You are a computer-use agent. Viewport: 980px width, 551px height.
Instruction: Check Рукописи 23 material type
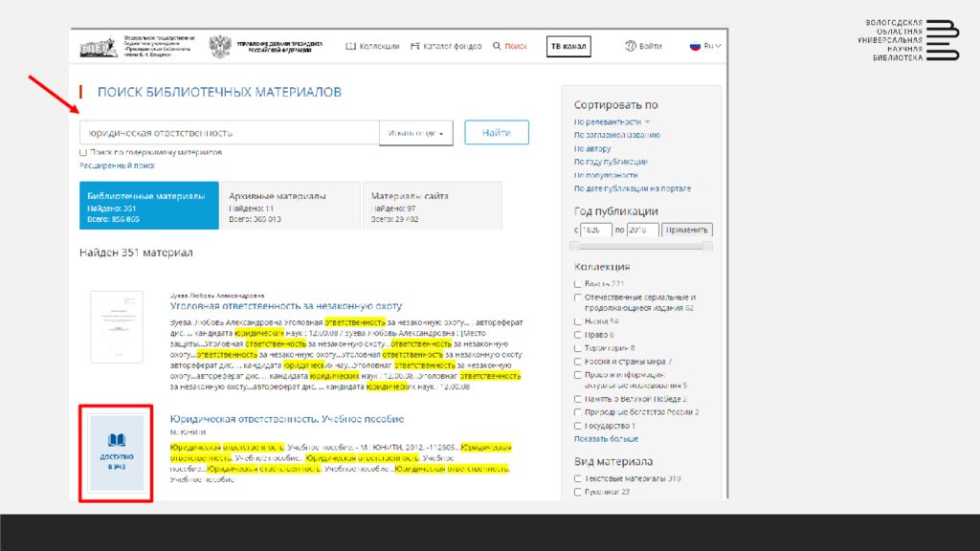point(577,493)
